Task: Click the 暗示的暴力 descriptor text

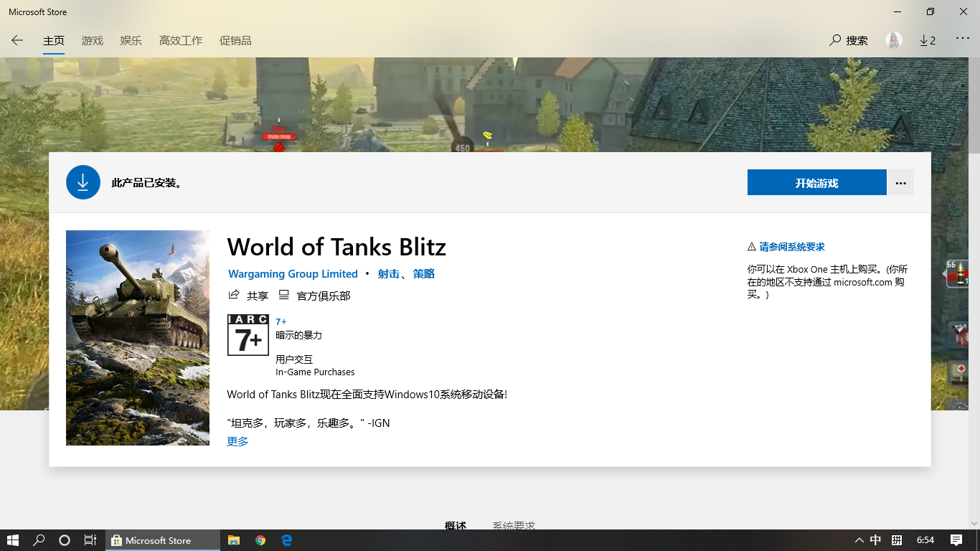Action: tap(298, 335)
